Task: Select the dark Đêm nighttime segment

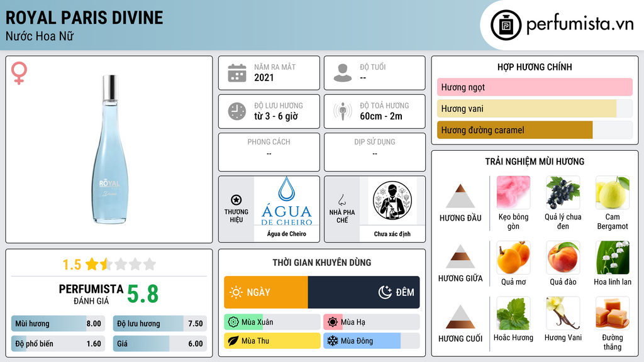Action: [364, 292]
